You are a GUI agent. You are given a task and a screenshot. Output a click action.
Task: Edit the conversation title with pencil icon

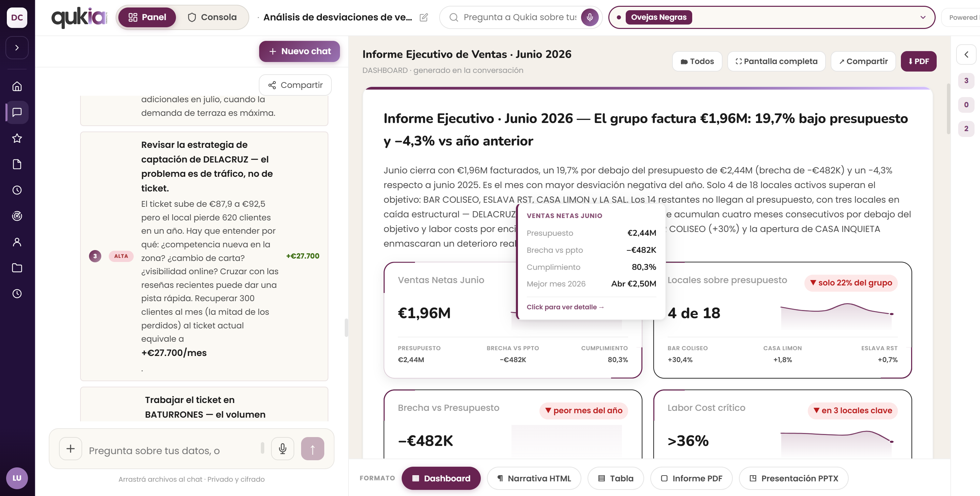pos(424,17)
